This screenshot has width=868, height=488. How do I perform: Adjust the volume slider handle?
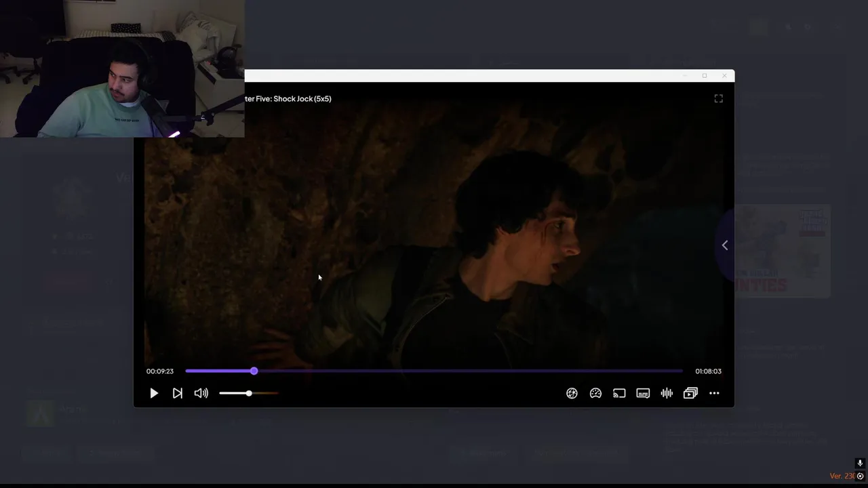pyautogui.click(x=249, y=393)
